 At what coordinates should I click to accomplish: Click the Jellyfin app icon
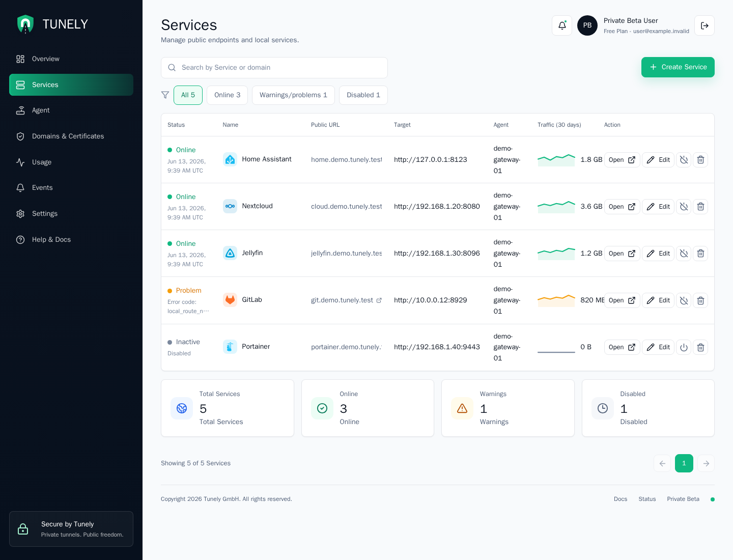pos(230,253)
